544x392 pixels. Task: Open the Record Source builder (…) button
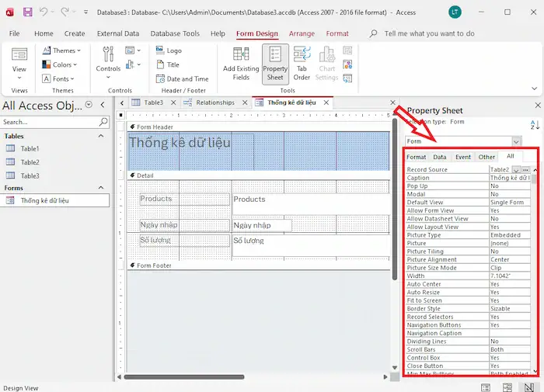pos(525,168)
